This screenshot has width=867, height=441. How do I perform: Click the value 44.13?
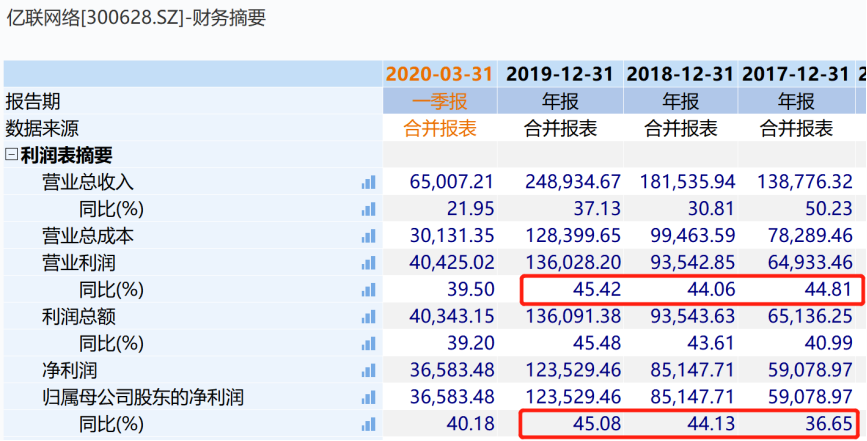pyautogui.click(x=712, y=424)
